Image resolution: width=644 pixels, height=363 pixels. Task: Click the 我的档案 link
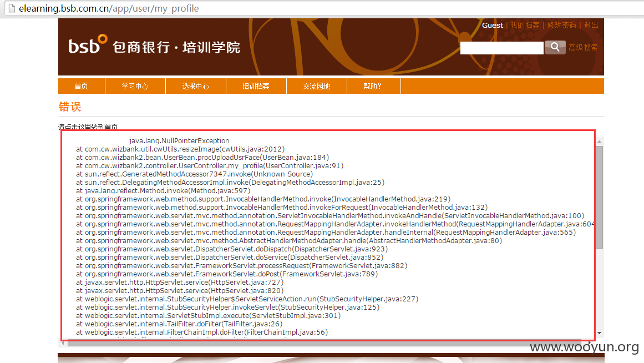point(525,25)
